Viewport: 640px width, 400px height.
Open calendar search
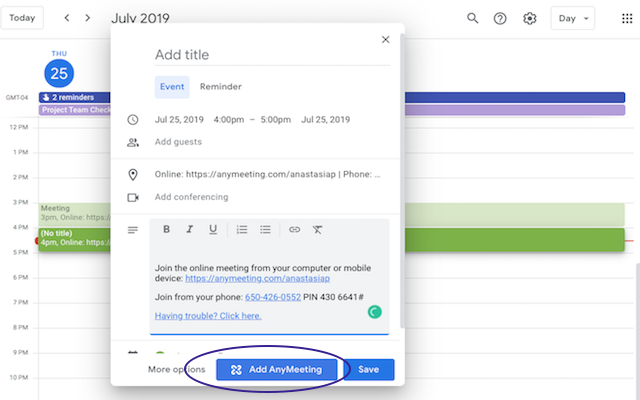[472, 18]
